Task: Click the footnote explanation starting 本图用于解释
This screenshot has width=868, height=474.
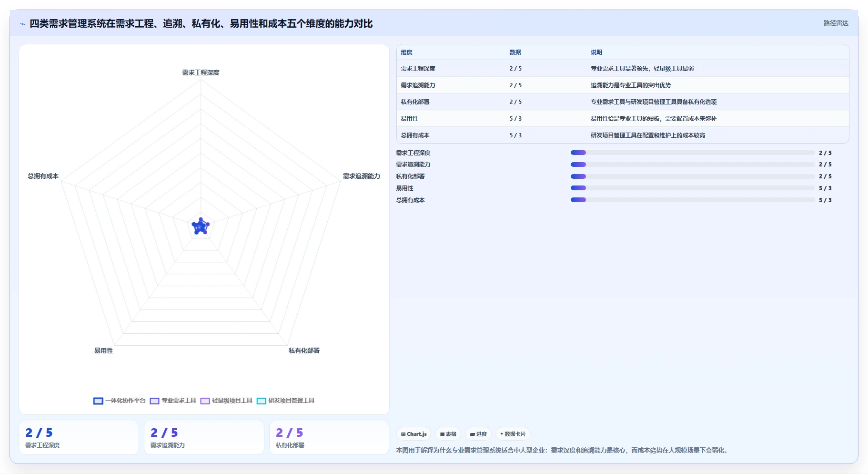Action: point(563,450)
